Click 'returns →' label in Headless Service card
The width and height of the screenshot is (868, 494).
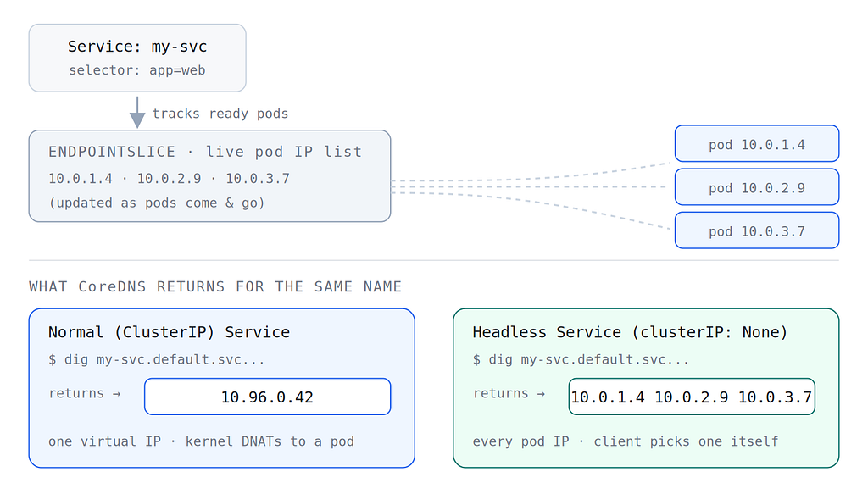coord(509,393)
